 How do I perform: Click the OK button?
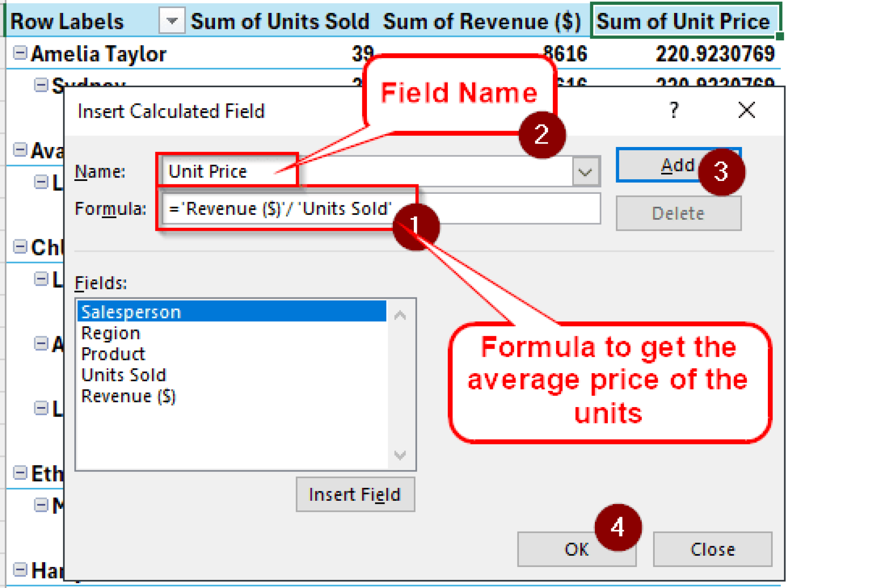(x=576, y=549)
